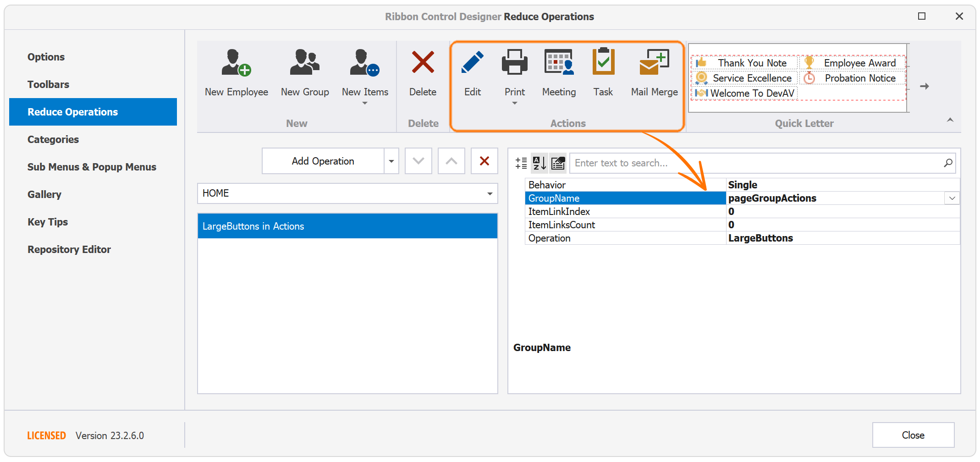Open the New Items ribbon button
Screen dimensions: 980x462
(365, 77)
